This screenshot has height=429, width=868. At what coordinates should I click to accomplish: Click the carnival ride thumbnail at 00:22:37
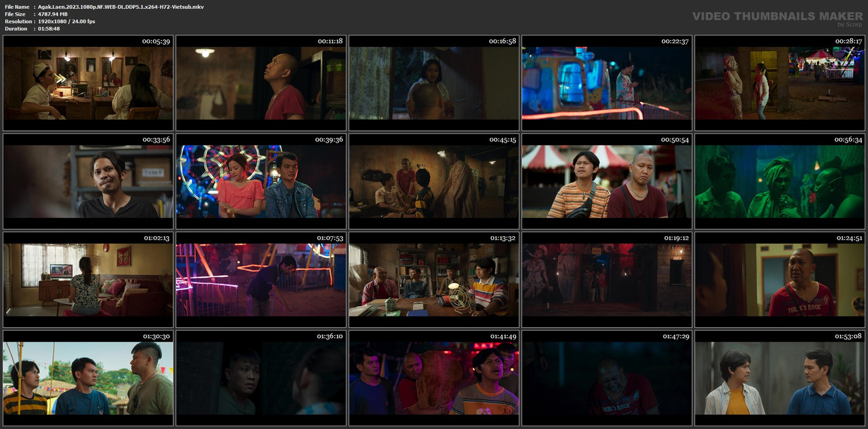(x=607, y=83)
